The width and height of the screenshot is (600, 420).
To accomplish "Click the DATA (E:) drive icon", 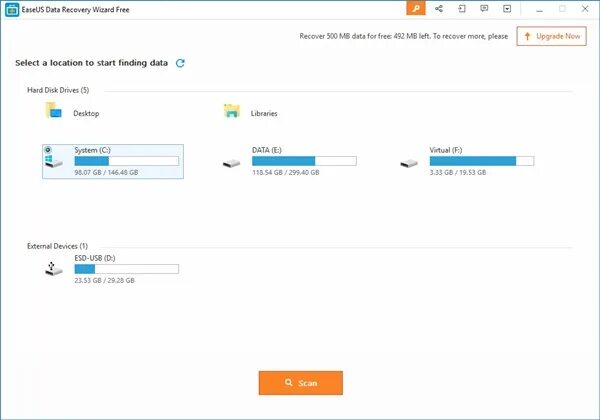I will 232,164.
